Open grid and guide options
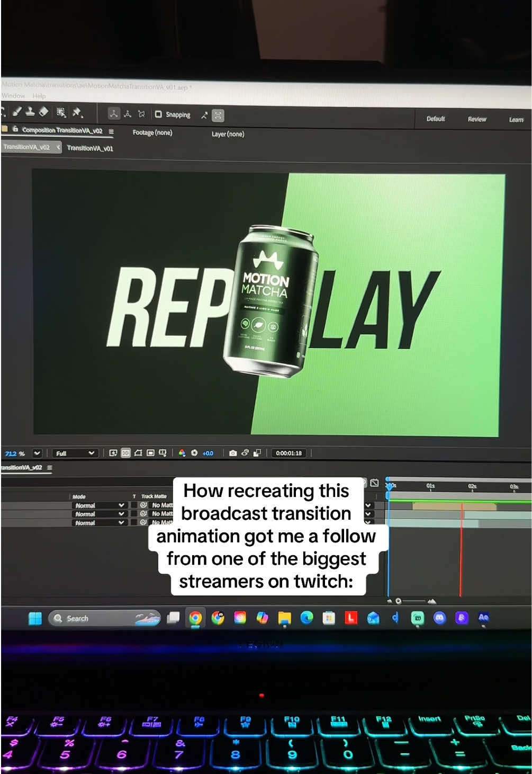This screenshot has height=774, width=532. pyautogui.click(x=163, y=453)
